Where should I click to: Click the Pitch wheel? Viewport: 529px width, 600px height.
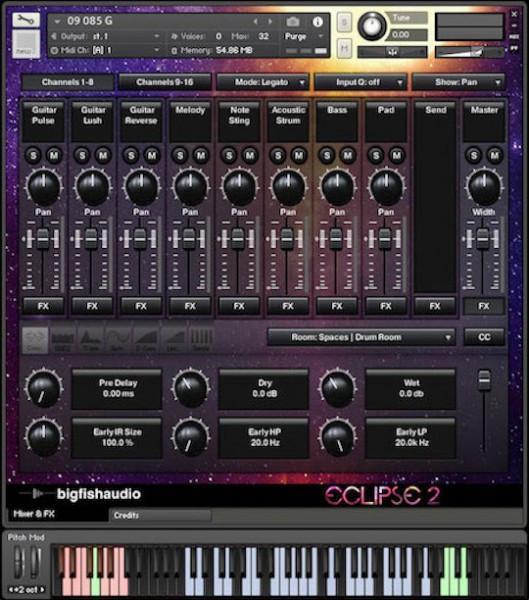(x=18, y=561)
